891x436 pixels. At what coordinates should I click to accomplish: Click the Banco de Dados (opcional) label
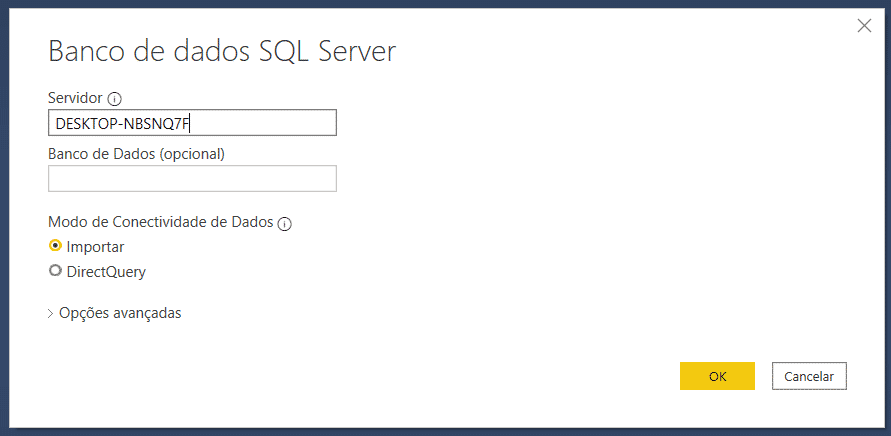(x=136, y=154)
